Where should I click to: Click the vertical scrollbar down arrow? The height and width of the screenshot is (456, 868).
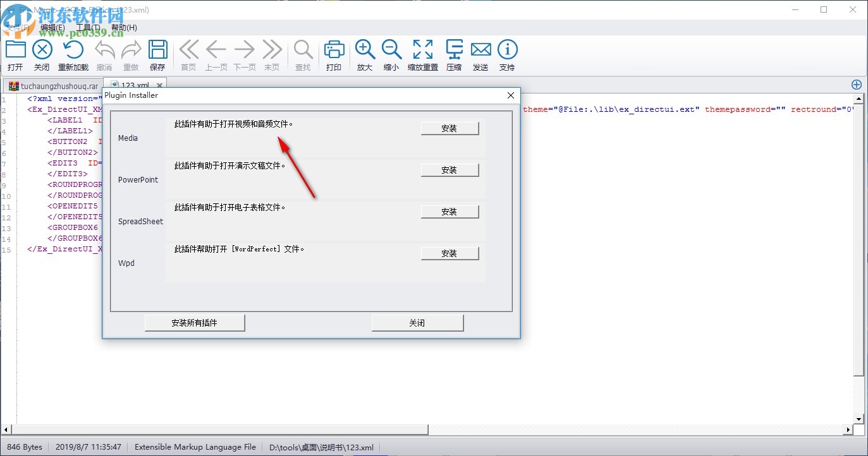[859, 419]
